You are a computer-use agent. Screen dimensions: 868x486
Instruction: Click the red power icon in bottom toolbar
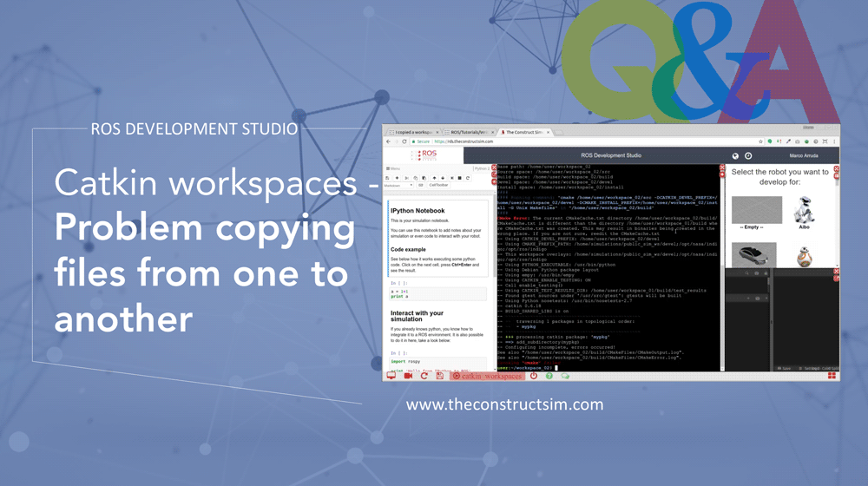(x=534, y=376)
